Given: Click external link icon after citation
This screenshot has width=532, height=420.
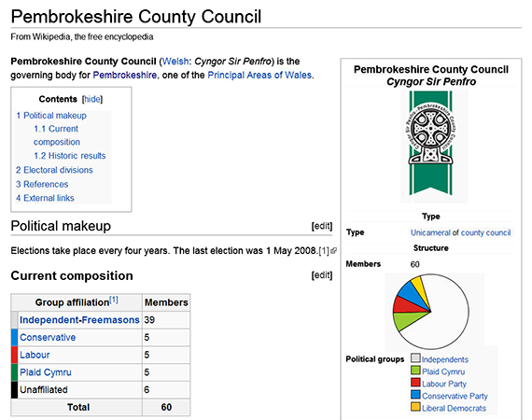Looking at the screenshot, I should [333, 251].
